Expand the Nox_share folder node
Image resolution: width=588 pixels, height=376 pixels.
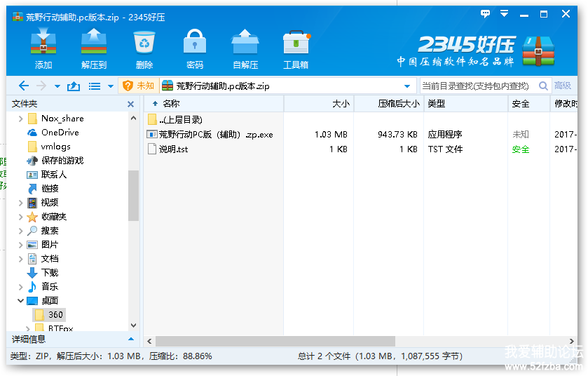point(20,119)
